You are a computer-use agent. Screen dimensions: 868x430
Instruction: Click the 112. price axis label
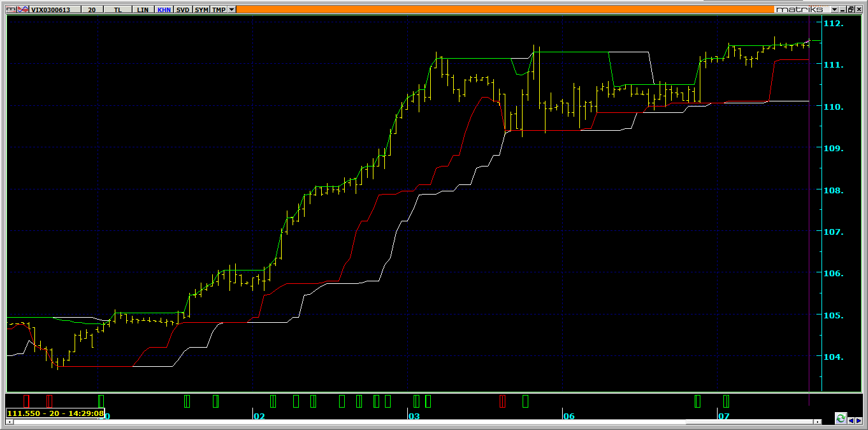pyautogui.click(x=833, y=24)
